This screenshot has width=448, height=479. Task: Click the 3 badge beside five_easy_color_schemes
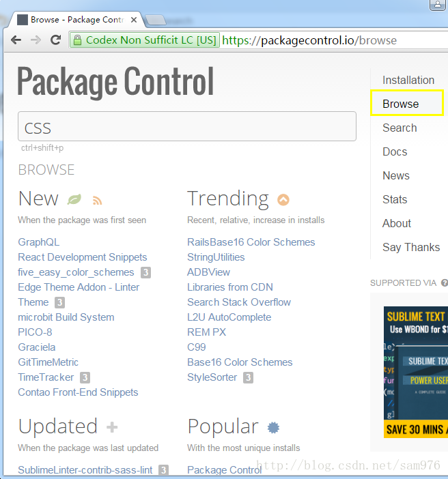pos(145,272)
